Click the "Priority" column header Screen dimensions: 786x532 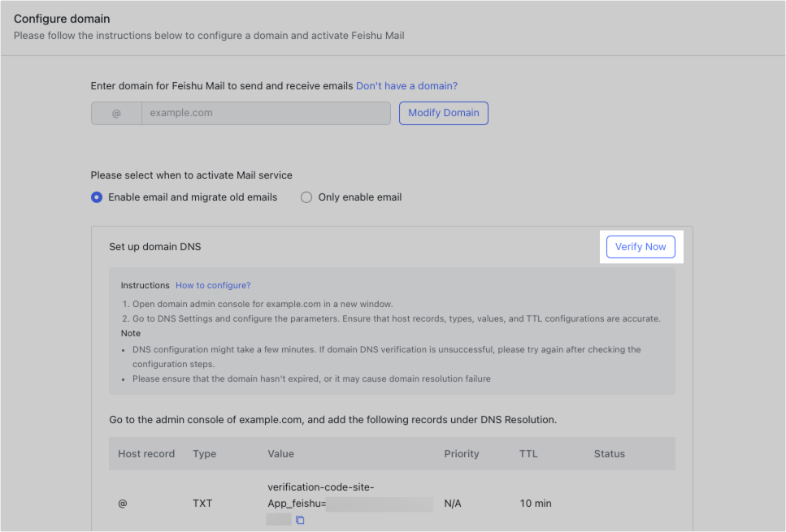pyautogui.click(x=461, y=453)
